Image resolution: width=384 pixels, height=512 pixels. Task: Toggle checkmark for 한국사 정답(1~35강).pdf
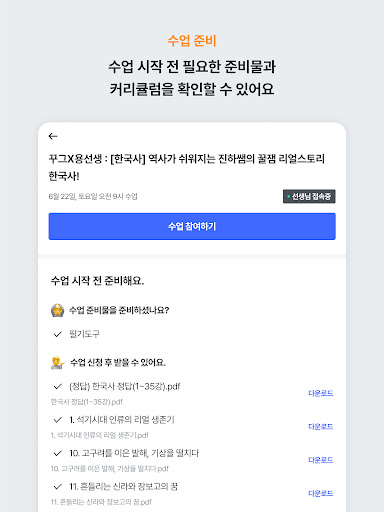pyautogui.click(x=58, y=386)
